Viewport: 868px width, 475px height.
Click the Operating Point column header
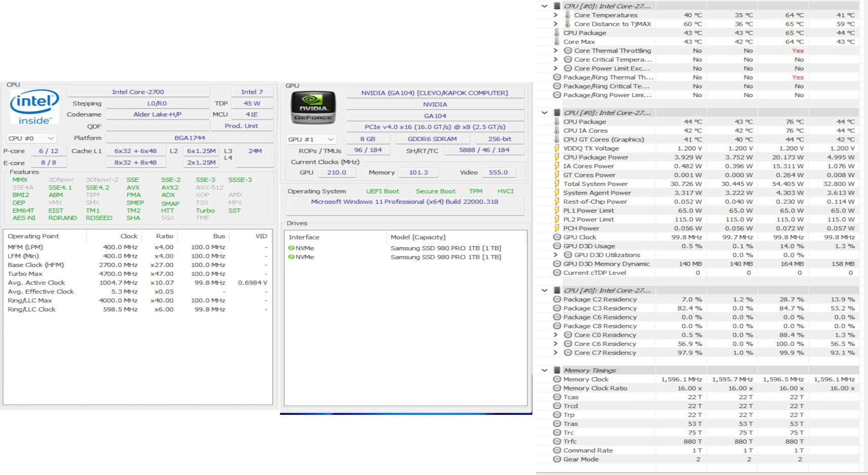coord(33,236)
